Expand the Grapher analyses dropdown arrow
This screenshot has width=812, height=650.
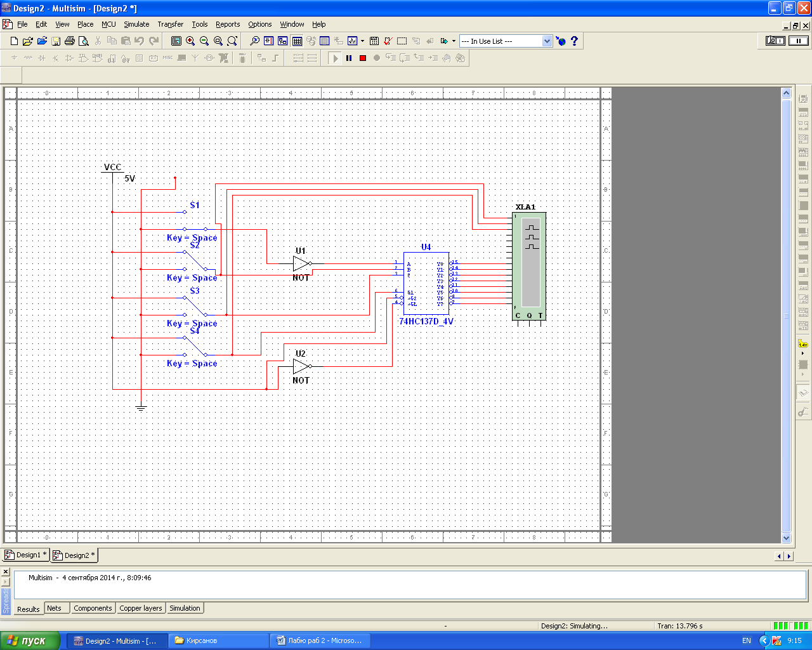[362, 41]
